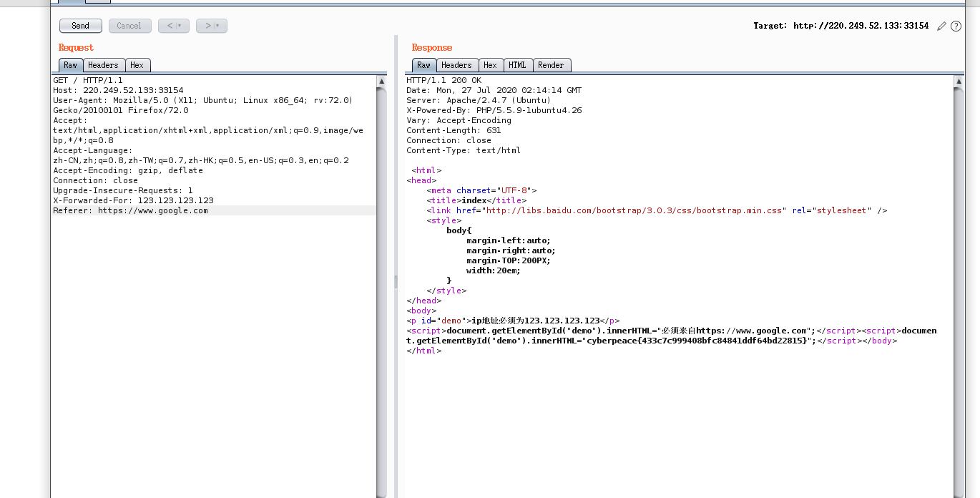Select the Request Raw tab
Viewport: 980px width, 498px height.
(70, 65)
